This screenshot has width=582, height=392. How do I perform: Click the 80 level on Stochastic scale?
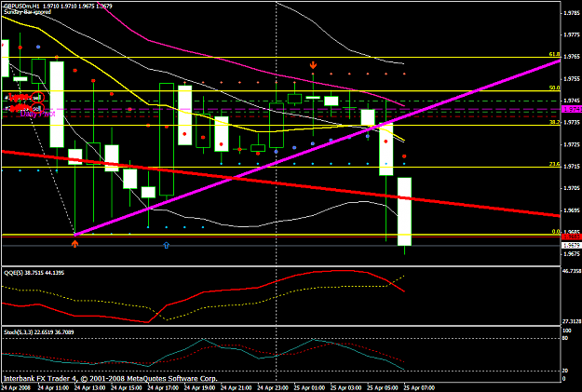[566, 339]
